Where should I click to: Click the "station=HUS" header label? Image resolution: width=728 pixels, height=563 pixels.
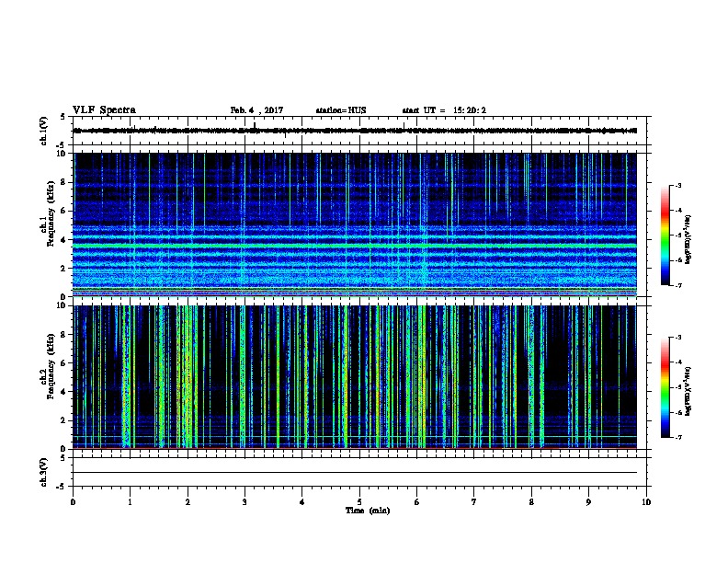pyautogui.click(x=341, y=110)
